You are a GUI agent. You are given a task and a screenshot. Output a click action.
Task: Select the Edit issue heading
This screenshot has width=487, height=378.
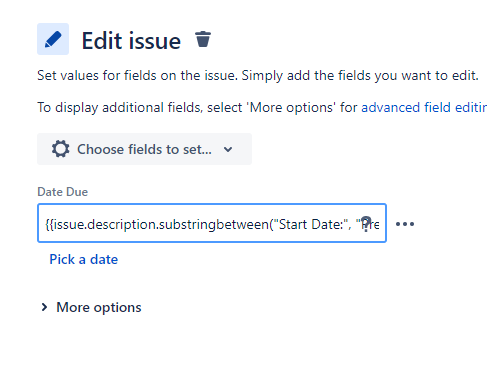point(131,41)
